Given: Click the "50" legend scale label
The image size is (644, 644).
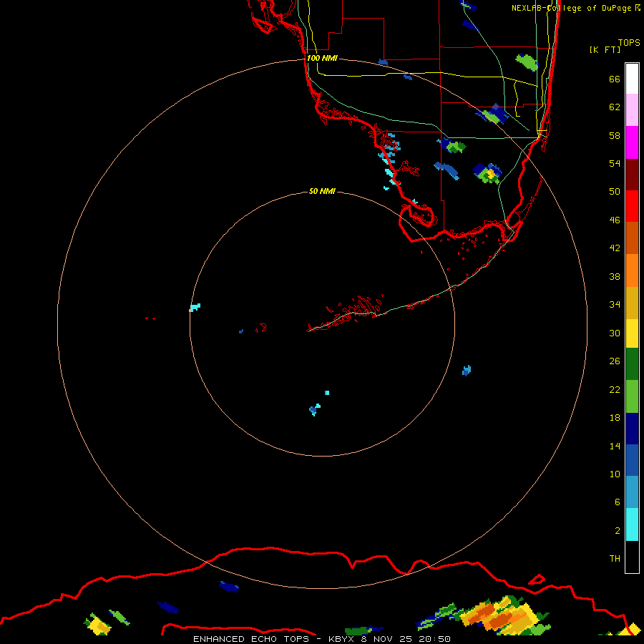Looking at the screenshot, I should 615,191.
